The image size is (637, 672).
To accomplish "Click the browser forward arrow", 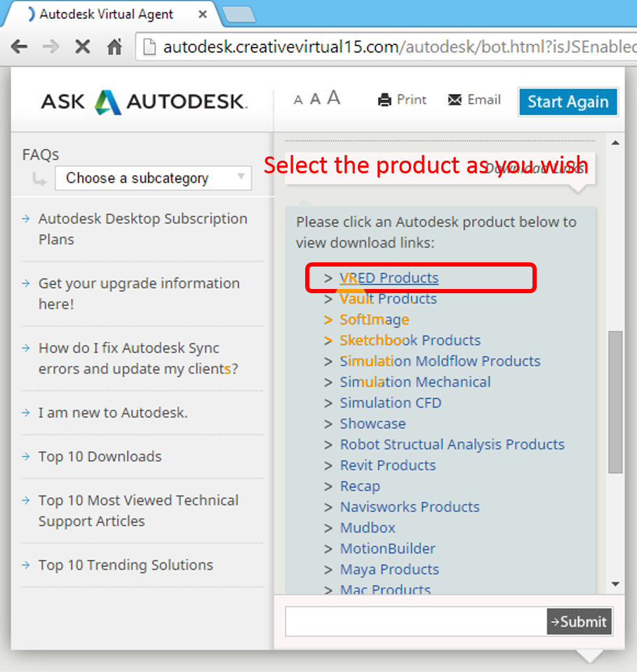I will click(51, 47).
